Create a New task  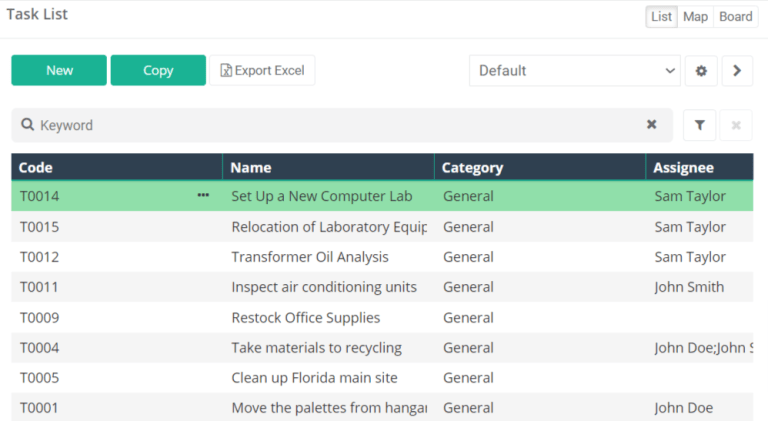[59, 71]
